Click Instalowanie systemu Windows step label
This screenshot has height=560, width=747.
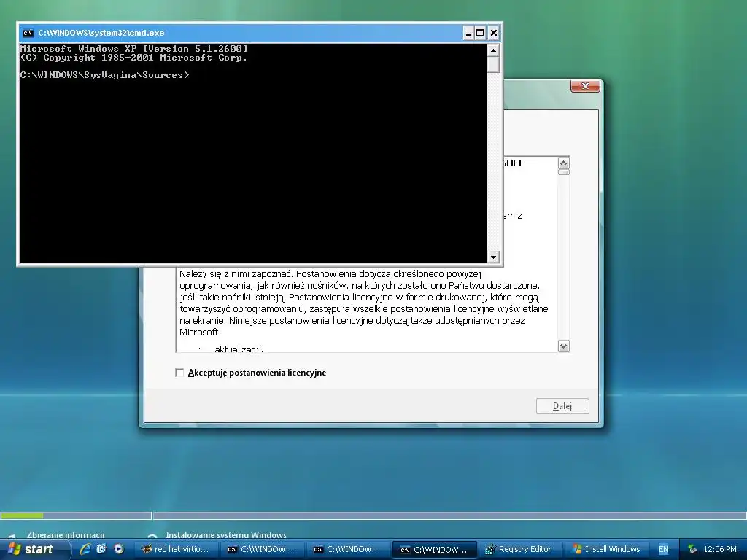226,534
